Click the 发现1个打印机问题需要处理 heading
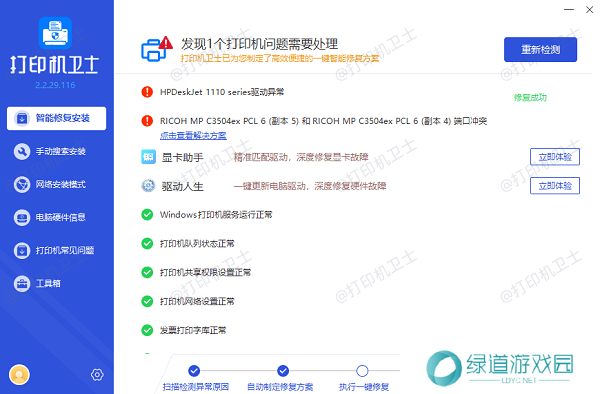The image size is (600, 394). [x=259, y=44]
